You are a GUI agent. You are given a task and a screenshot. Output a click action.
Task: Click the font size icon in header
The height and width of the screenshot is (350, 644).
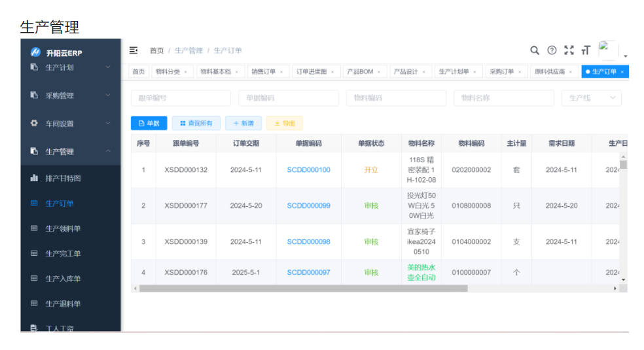(586, 50)
